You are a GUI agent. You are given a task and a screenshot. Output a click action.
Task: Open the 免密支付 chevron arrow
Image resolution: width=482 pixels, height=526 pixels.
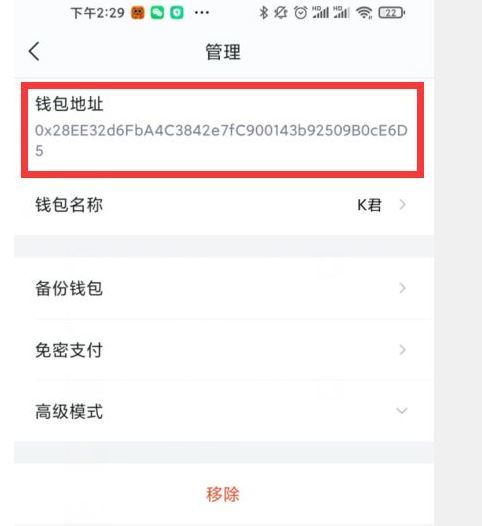point(403,350)
